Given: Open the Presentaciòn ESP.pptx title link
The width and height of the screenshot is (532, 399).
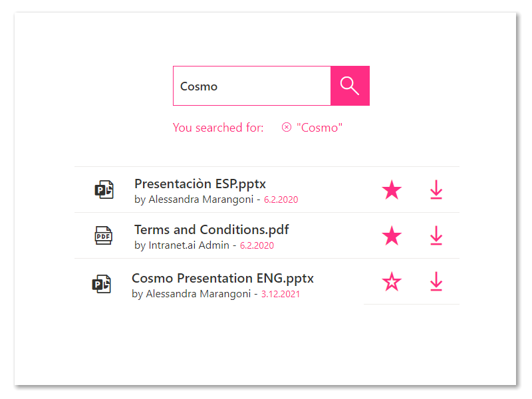Looking at the screenshot, I should [200, 184].
